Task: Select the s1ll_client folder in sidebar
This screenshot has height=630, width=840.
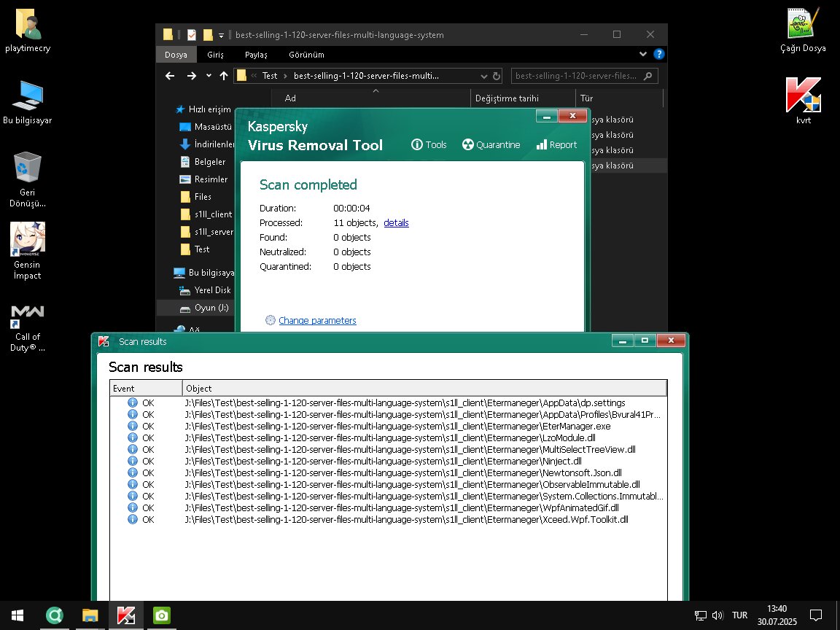Action: (213, 214)
